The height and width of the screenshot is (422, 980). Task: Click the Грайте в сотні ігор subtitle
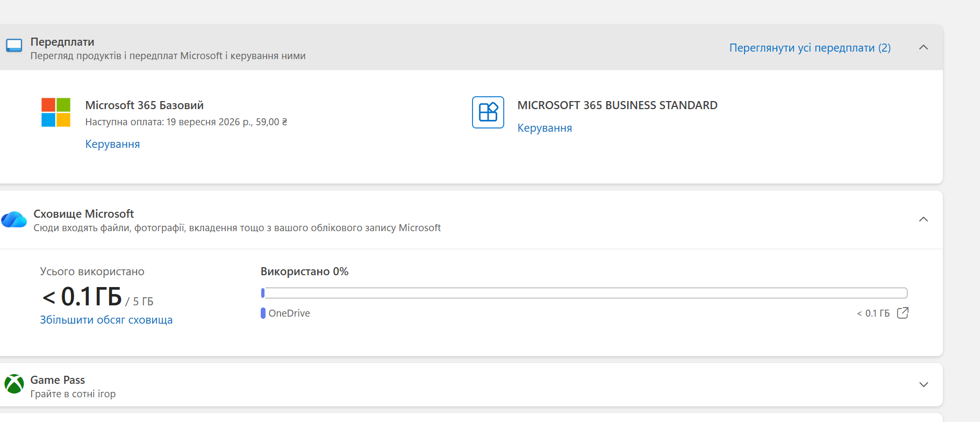coord(73,394)
